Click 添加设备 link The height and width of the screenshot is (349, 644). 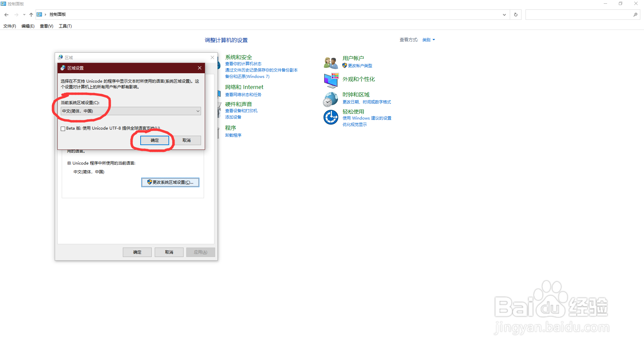[233, 117]
